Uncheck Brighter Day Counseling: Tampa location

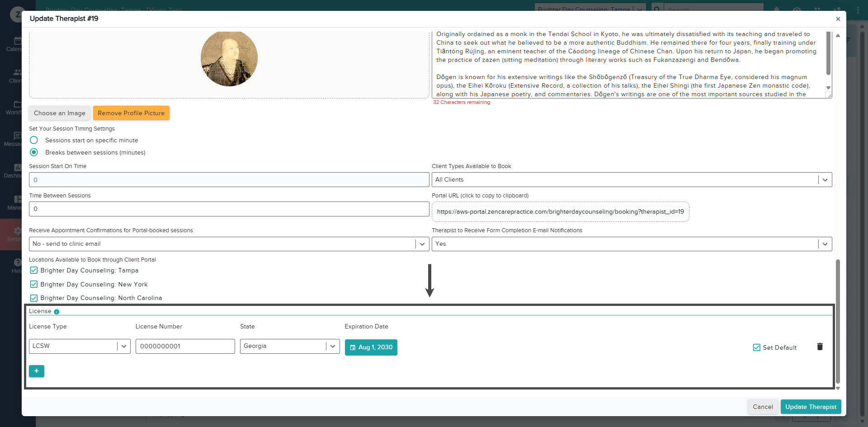pyautogui.click(x=34, y=270)
